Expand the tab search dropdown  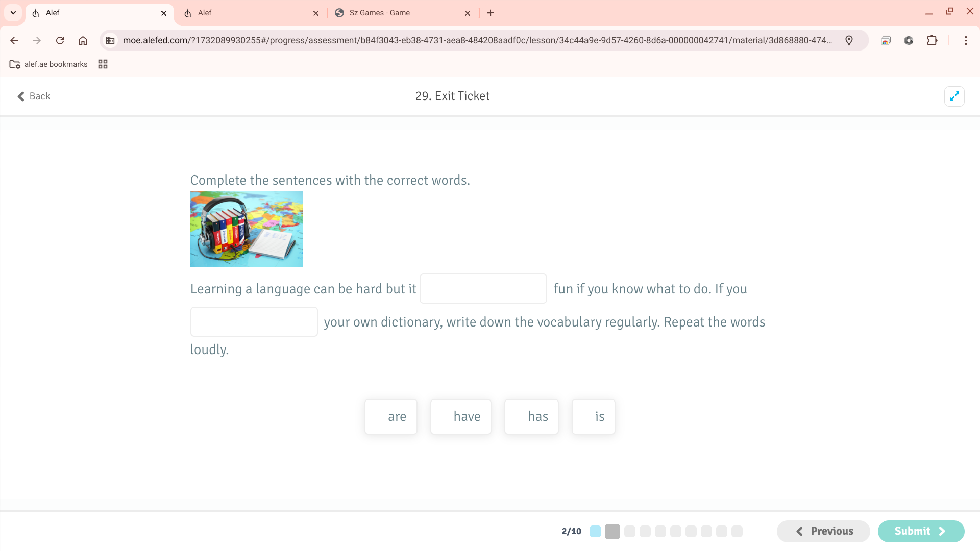tap(13, 13)
